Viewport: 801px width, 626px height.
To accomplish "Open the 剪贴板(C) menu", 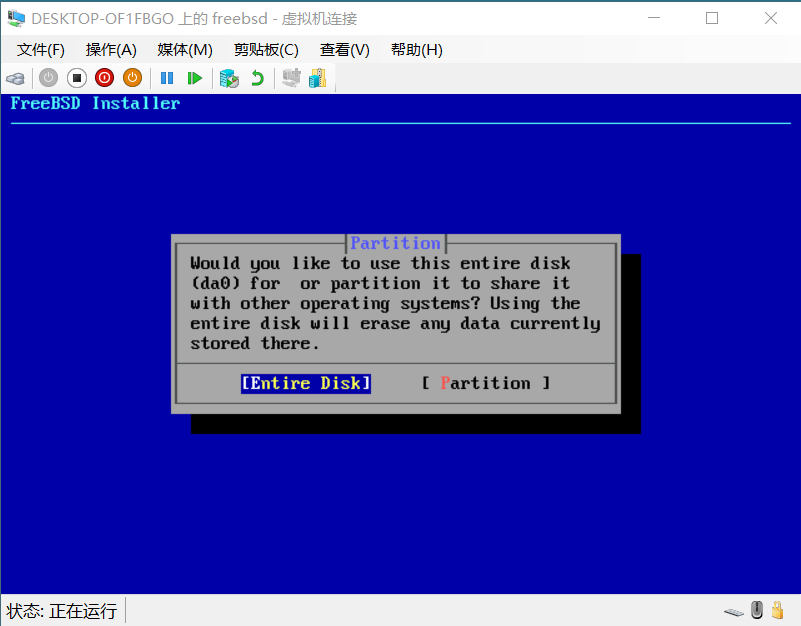I will (x=266, y=50).
